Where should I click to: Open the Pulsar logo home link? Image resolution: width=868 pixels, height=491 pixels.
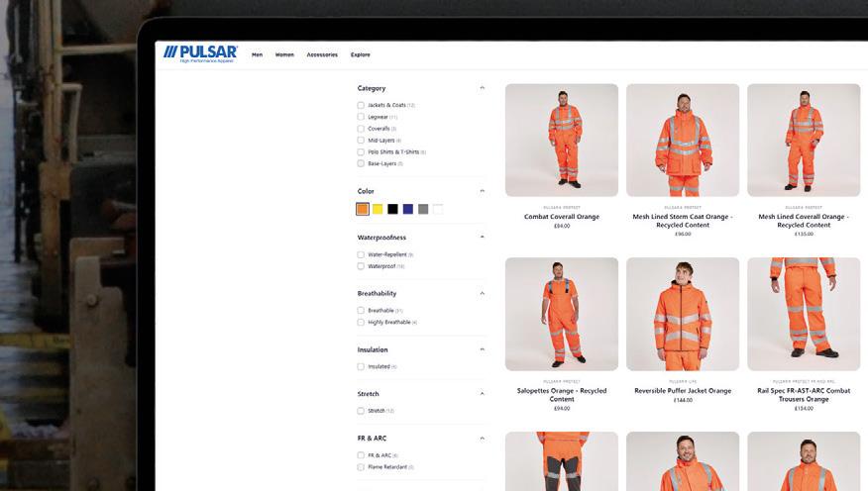pyautogui.click(x=200, y=53)
